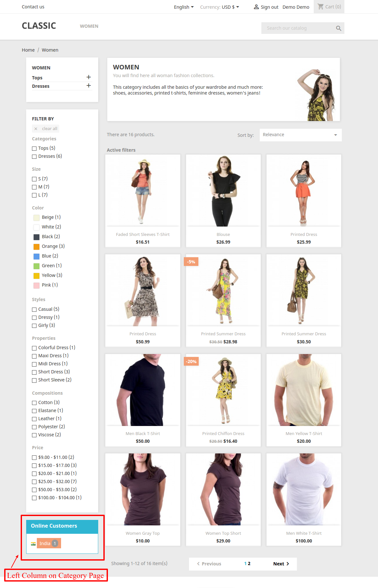378x588 pixels.
Task: Click the India online customers badge
Action: click(x=49, y=543)
